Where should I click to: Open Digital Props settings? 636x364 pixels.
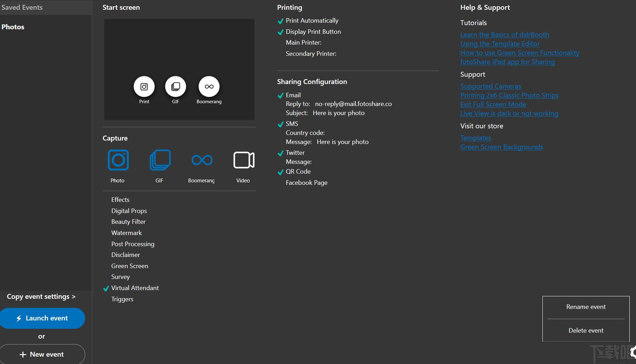coord(129,211)
